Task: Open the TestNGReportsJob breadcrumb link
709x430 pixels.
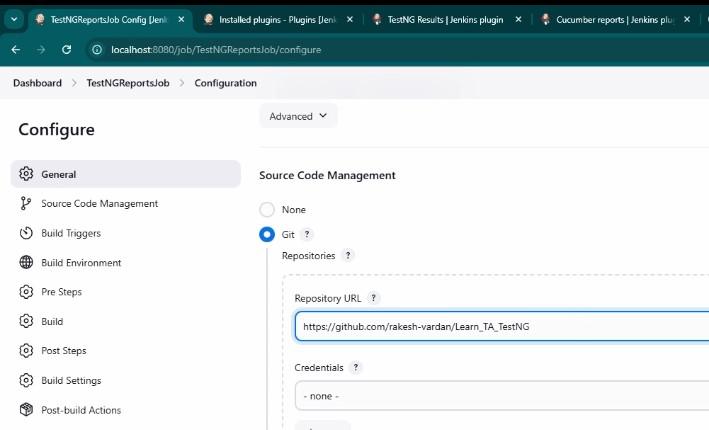Action: pyautogui.click(x=128, y=83)
